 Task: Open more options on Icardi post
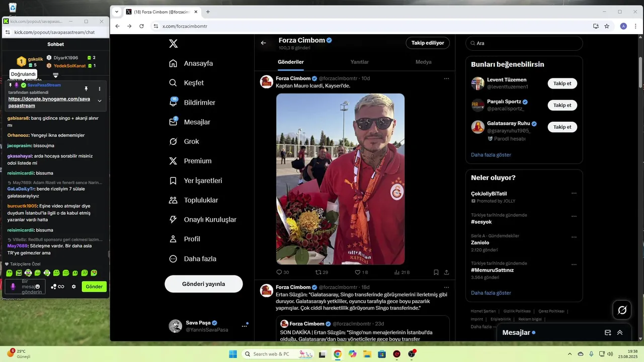[x=446, y=78]
